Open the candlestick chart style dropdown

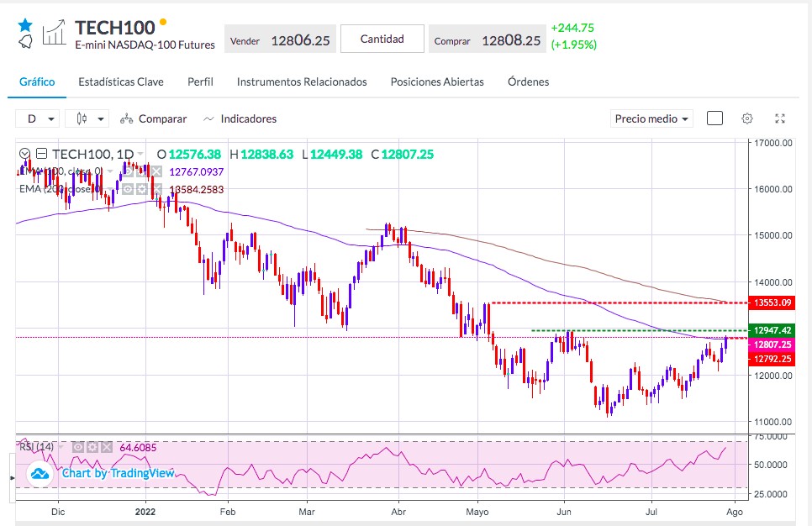[87, 118]
